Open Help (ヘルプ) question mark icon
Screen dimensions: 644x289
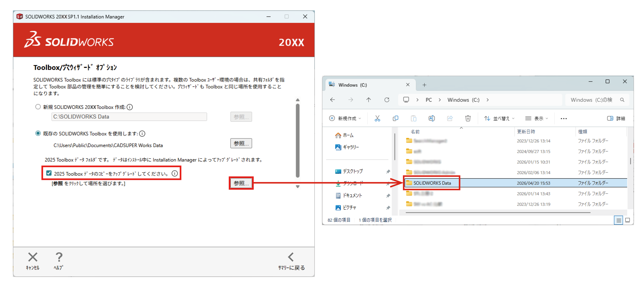[x=59, y=257]
